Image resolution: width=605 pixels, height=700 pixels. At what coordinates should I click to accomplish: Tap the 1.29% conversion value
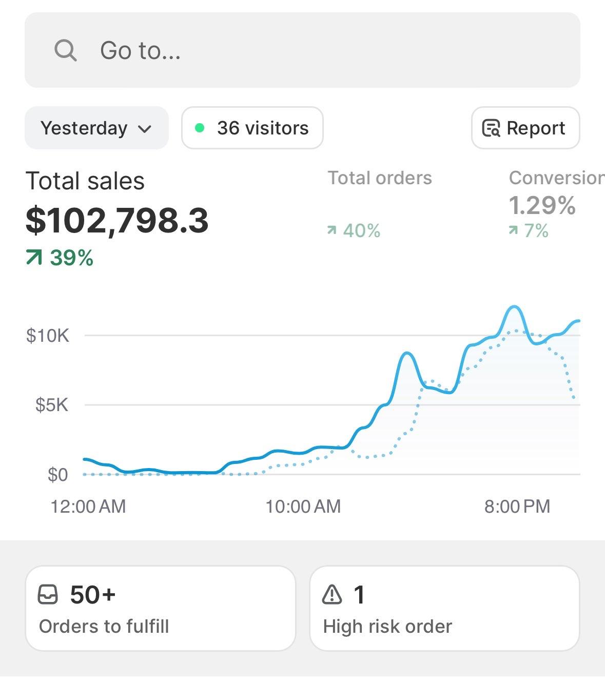click(542, 206)
